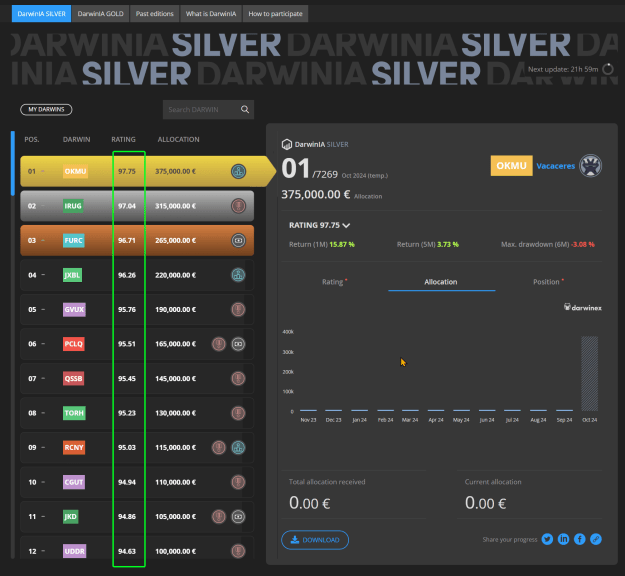
Task: Click the TORH ticker badge
Action: (74, 413)
